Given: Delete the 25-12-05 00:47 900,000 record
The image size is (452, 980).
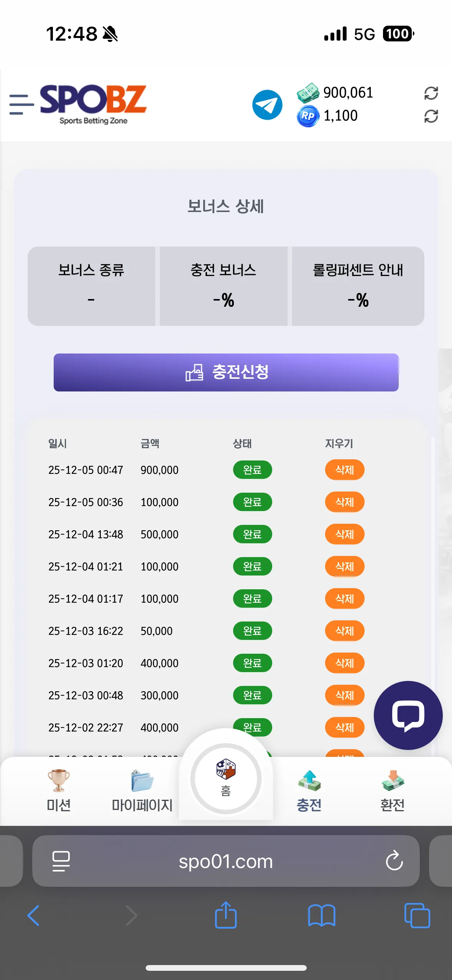Looking at the screenshot, I should (345, 470).
